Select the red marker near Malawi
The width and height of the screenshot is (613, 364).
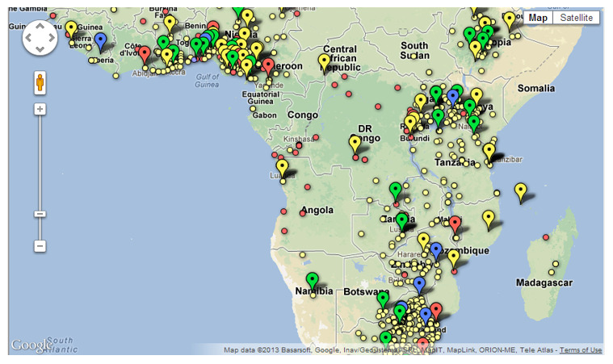pos(455,224)
